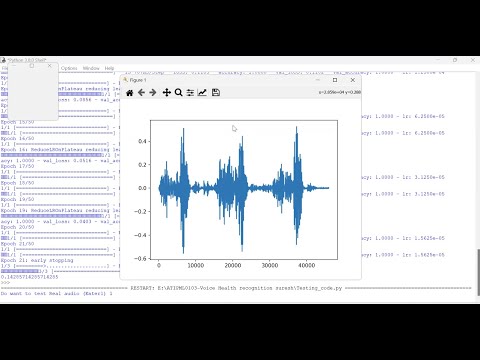This screenshot has height=360, width=480.
Task: Click the 'Figure 1' window title text
Action: click(x=138, y=80)
